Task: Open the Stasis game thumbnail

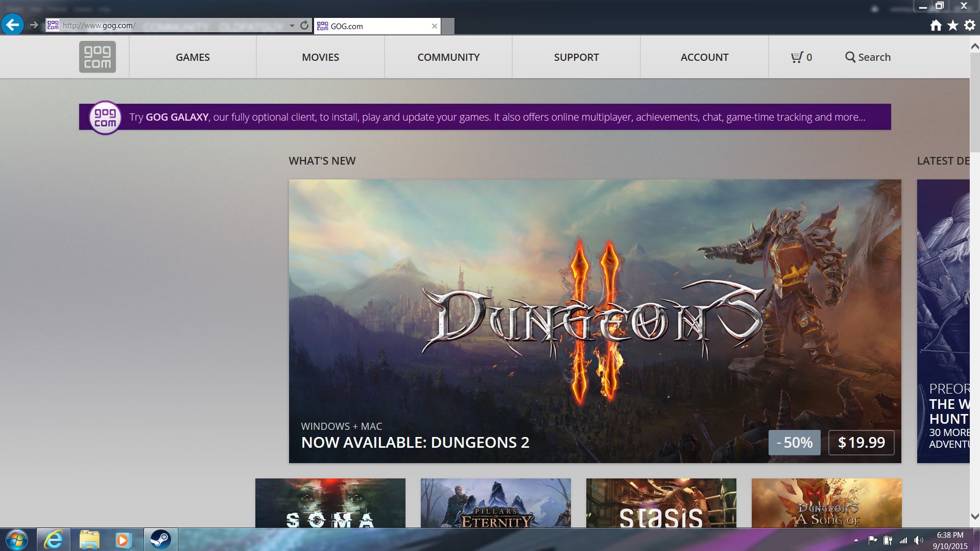Action: (661, 503)
